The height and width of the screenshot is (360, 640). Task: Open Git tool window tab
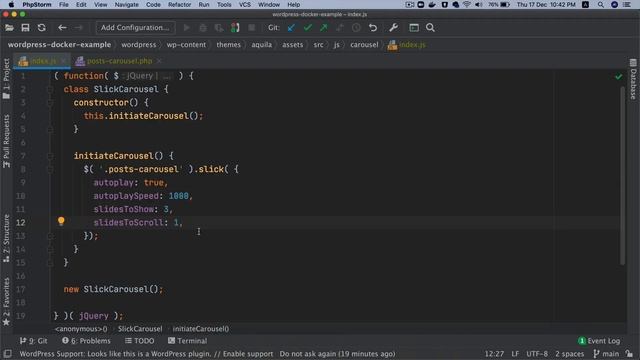tap(33, 341)
